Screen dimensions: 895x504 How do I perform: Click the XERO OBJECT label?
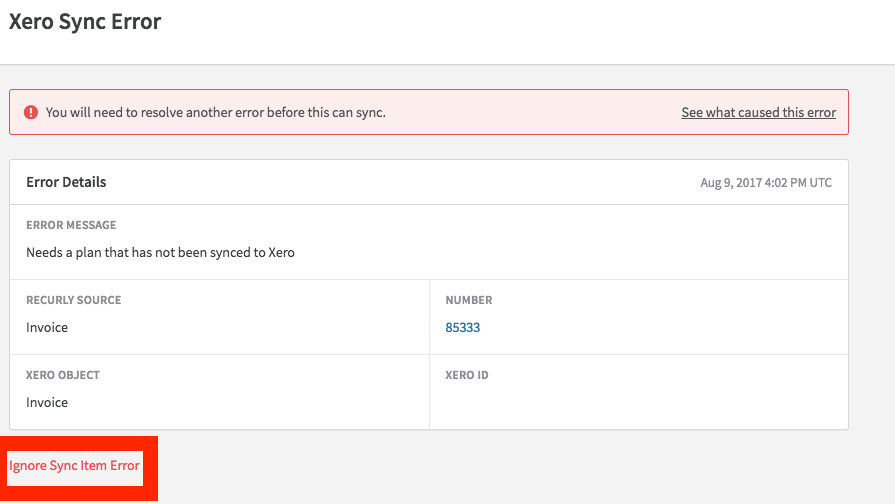click(x=63, y=375)
